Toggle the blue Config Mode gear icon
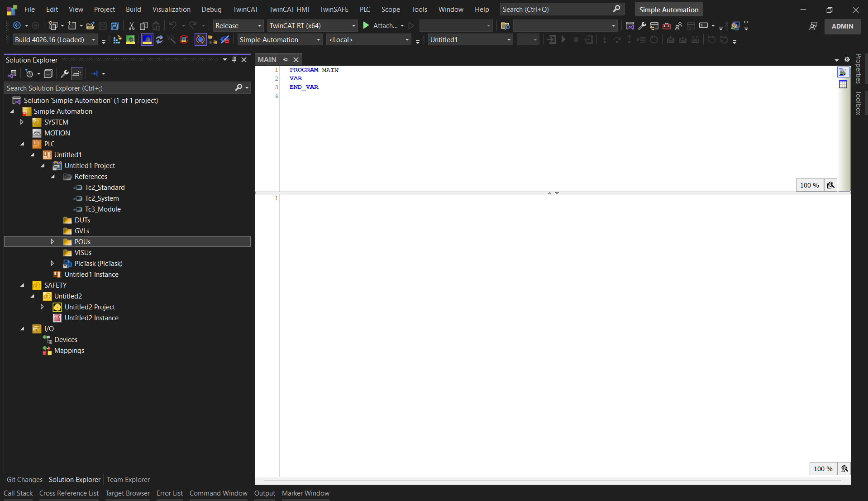This screenshot has height=501, width=868. pos(147,40)
